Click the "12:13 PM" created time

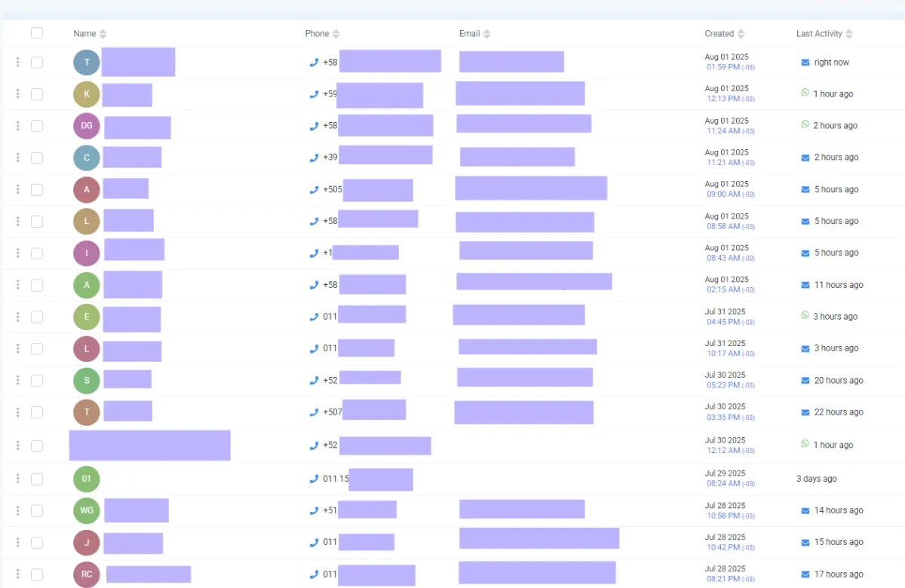pyautogui.click(x=723, y=100)
